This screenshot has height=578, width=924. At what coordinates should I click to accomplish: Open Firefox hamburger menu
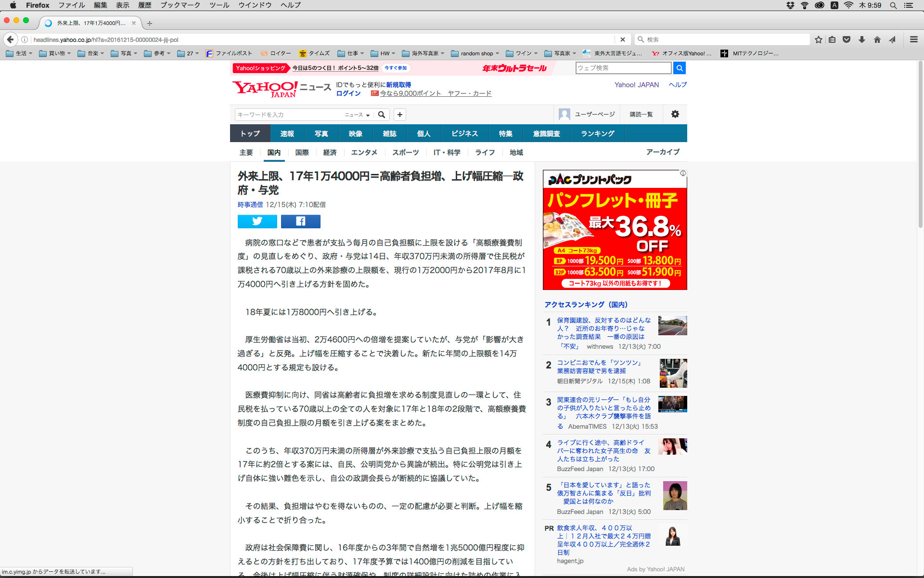pos(913,39)
